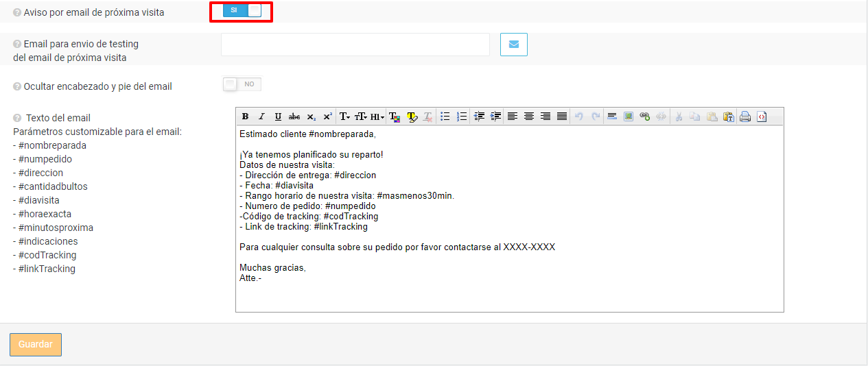The image size is (868, 366).
Task: Click the print icon in editor toolbar
Action: tap(745, 117)
